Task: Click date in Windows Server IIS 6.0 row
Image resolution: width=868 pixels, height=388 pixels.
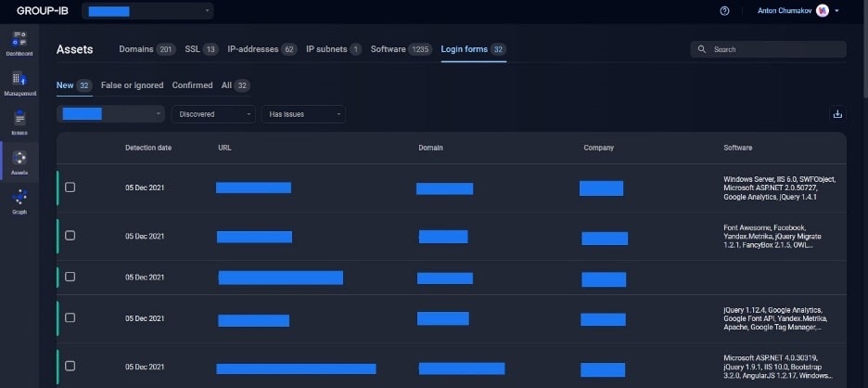Action: point(145,188)
